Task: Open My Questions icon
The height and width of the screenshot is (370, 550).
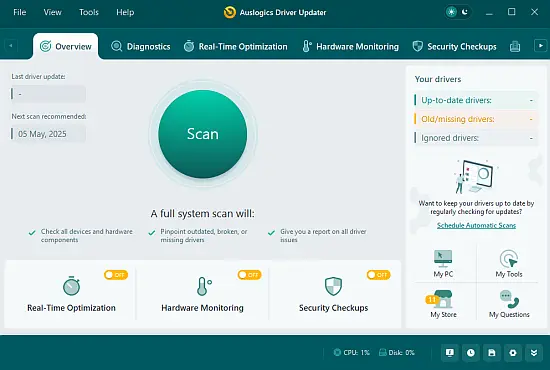Action: tap(509, 304)
